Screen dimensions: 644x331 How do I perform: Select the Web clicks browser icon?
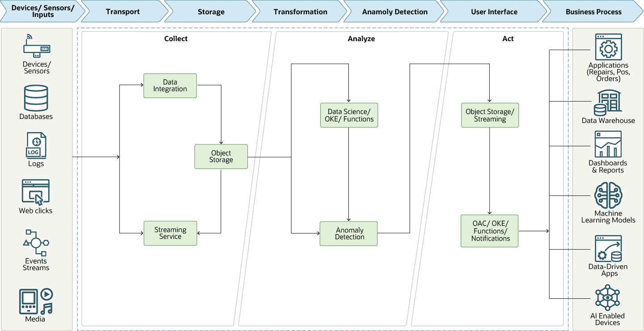coord(36,191)
